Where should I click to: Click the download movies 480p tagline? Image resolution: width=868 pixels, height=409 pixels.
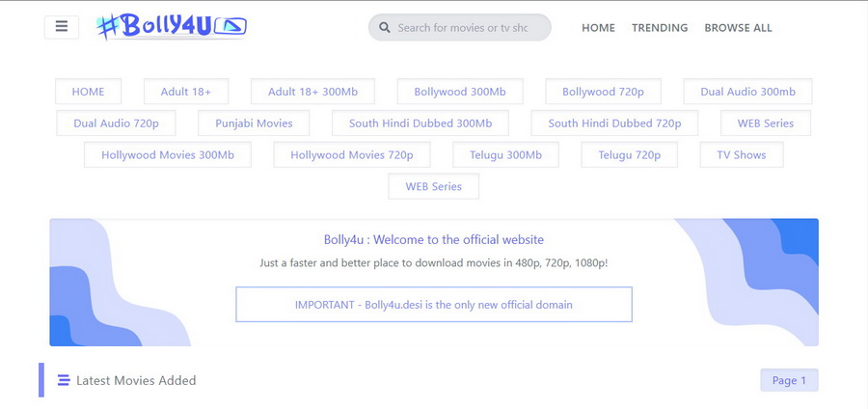(x=434, y=263)
